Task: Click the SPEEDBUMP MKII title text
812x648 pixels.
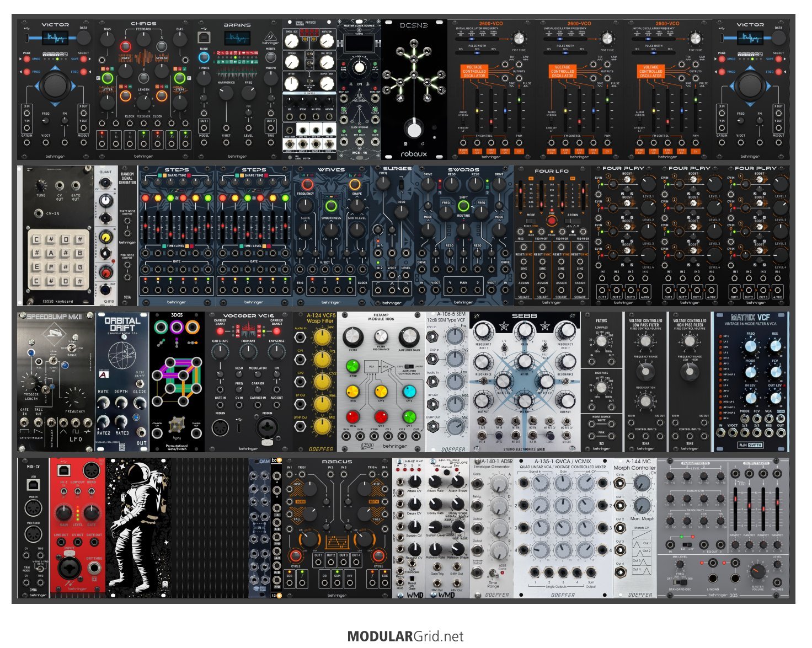Action: (x=55, y=317)
